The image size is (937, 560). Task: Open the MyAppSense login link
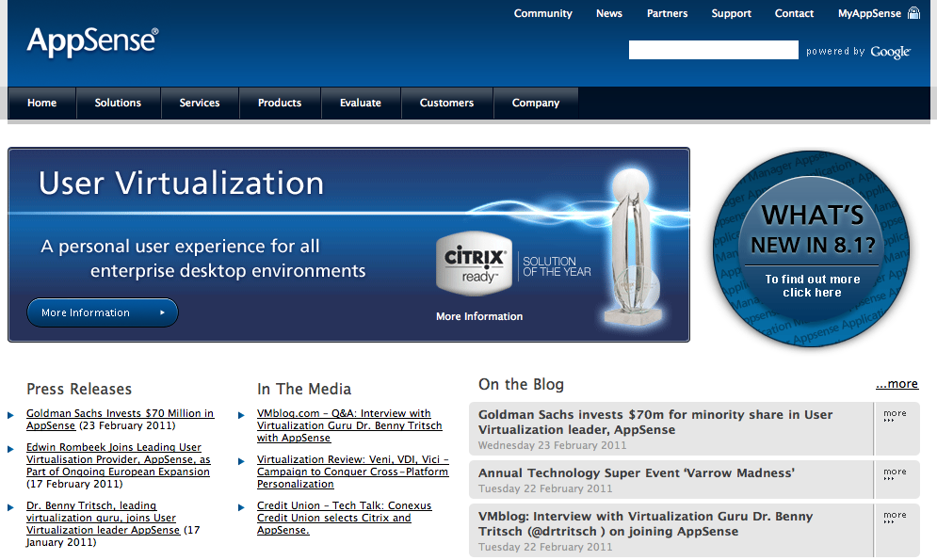(x=869, y=13)
